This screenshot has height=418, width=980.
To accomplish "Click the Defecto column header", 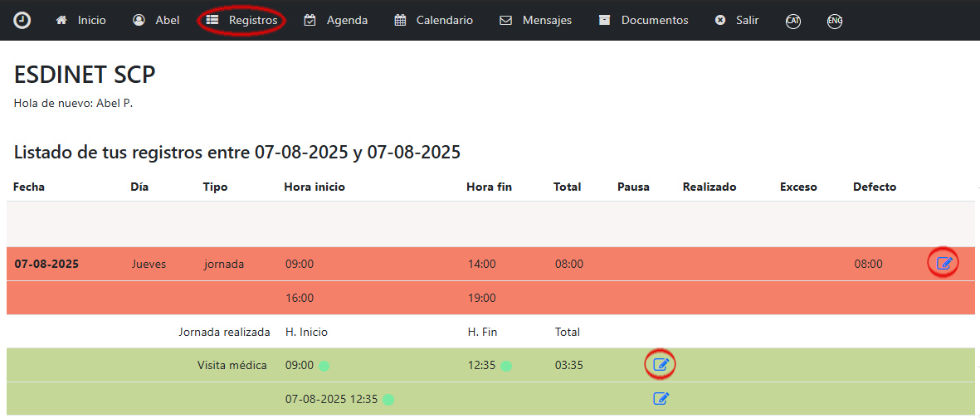I will pyautogui.click(x=875, y=187).
